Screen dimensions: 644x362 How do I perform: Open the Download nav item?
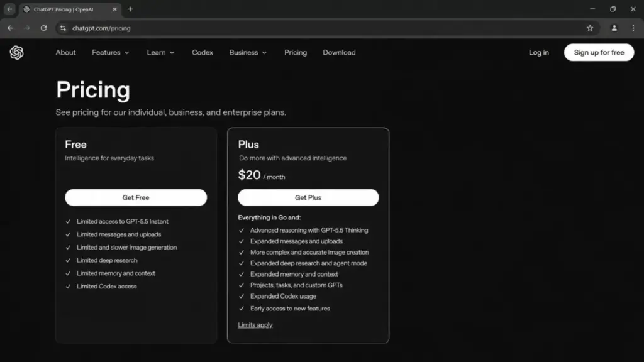point(339,53)
